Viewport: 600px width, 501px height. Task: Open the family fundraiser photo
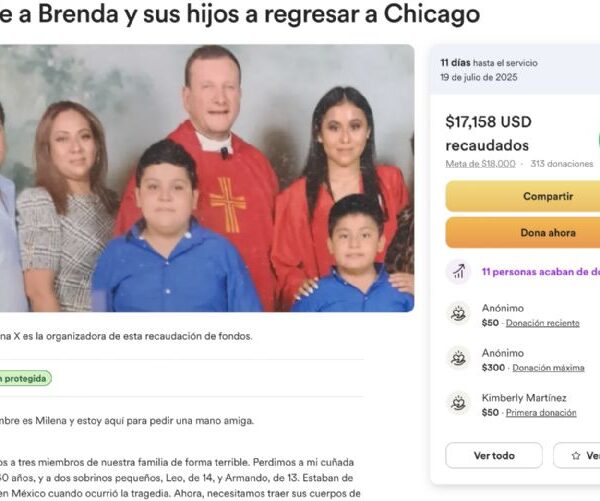point(207,178)
